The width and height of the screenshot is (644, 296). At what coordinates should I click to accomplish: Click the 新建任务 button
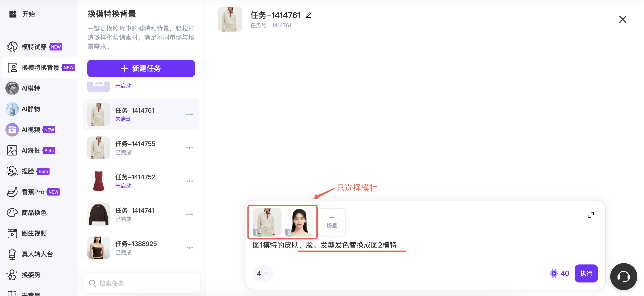141,68
